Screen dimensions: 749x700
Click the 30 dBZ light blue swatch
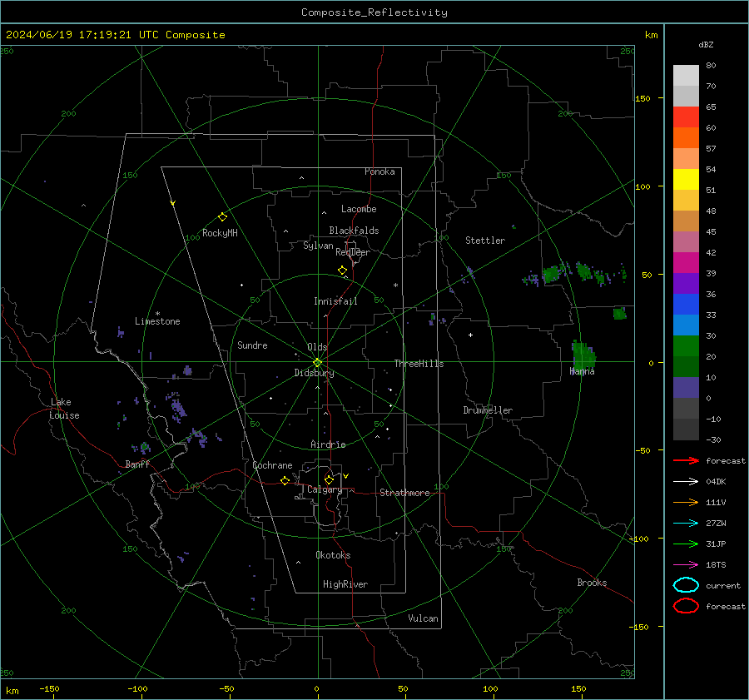686,325
